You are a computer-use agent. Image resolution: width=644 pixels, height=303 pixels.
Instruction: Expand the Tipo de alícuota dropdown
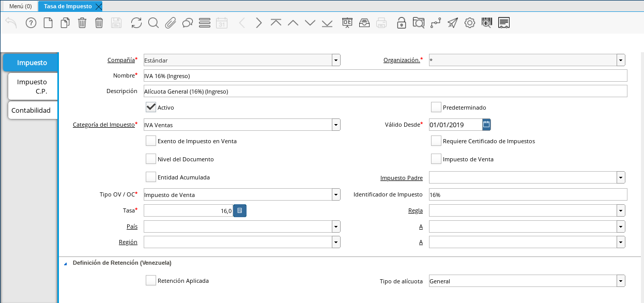(621, 281)
